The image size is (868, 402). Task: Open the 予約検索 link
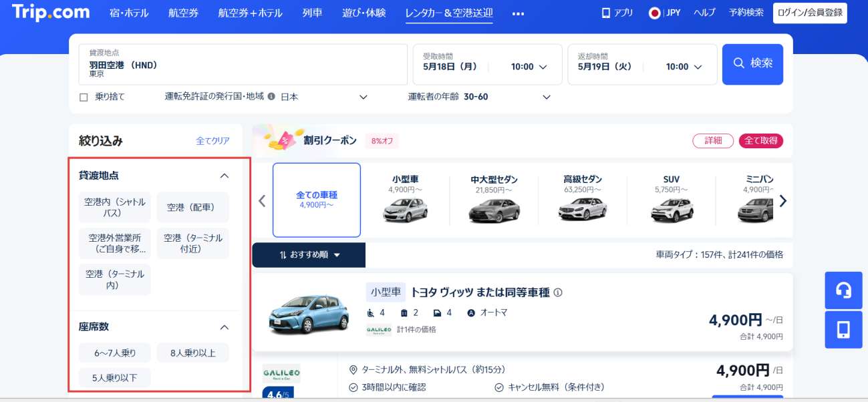point(746,13)
